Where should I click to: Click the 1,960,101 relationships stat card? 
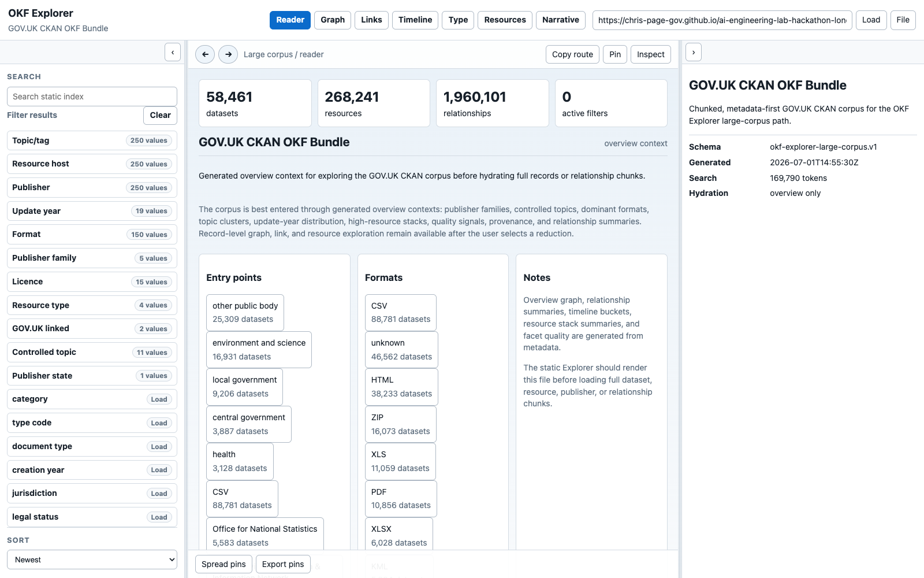[493, 103]
